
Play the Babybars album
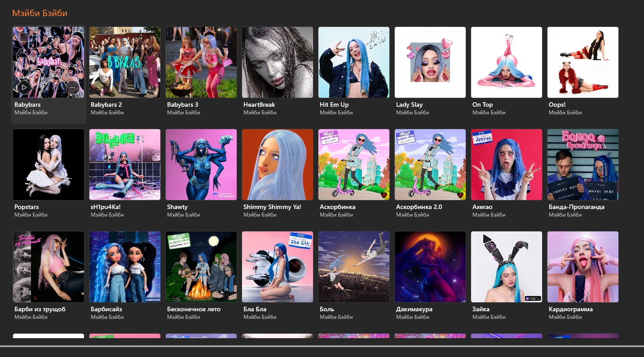24,87
